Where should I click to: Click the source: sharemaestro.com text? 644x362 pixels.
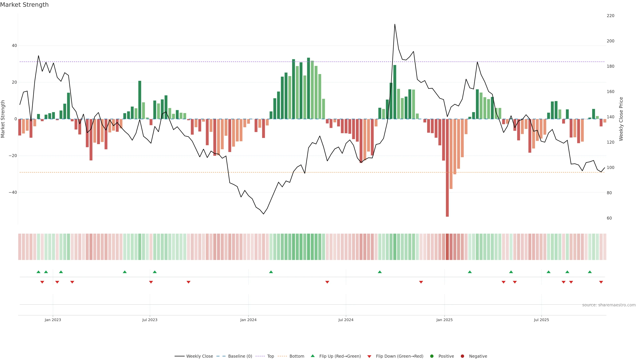(x=609, y=305)
